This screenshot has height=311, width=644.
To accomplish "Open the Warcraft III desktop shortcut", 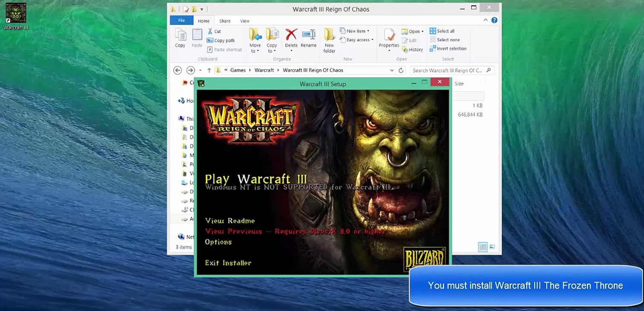I will [x=16, y=16].
